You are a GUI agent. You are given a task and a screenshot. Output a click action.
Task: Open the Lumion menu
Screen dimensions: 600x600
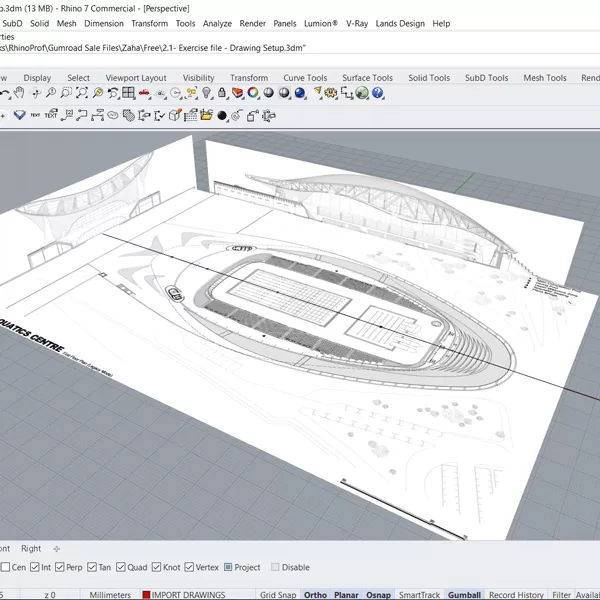tap(321, 23)
